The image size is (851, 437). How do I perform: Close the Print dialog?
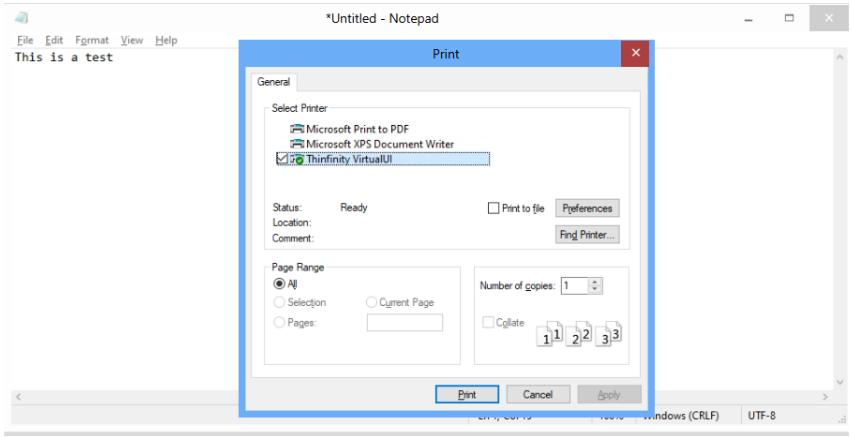pyautogui.click(x=635, y=53)
